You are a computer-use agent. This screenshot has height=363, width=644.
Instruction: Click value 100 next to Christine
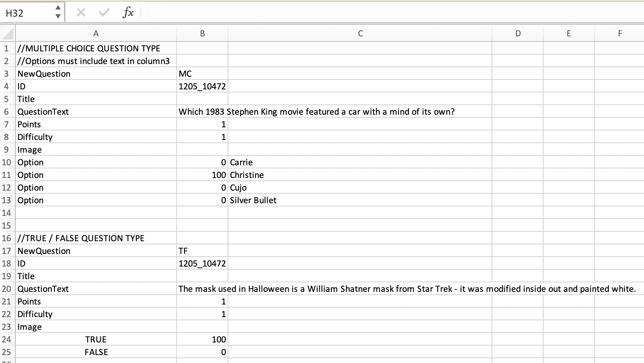[x=202, y=175]
